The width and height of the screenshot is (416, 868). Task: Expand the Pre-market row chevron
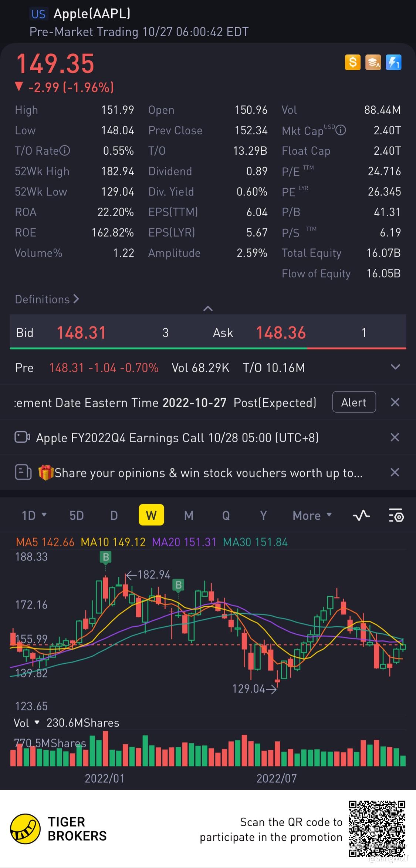396,367
